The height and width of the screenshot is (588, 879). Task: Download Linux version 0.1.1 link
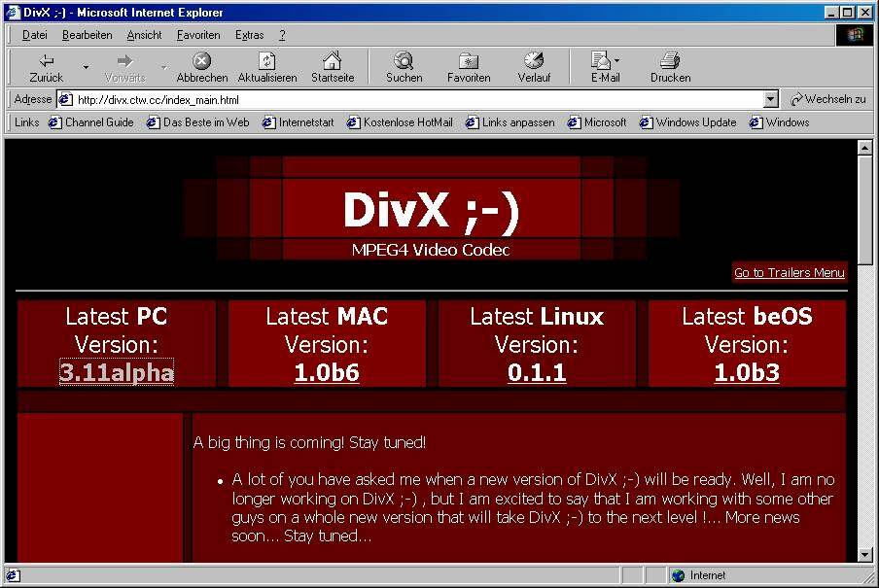tap(537, 372)
